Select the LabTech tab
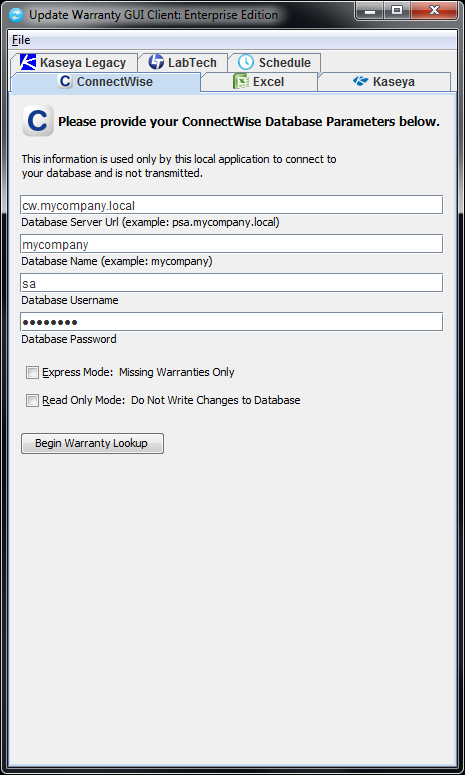465x775 pixels. tap(183, 63)
